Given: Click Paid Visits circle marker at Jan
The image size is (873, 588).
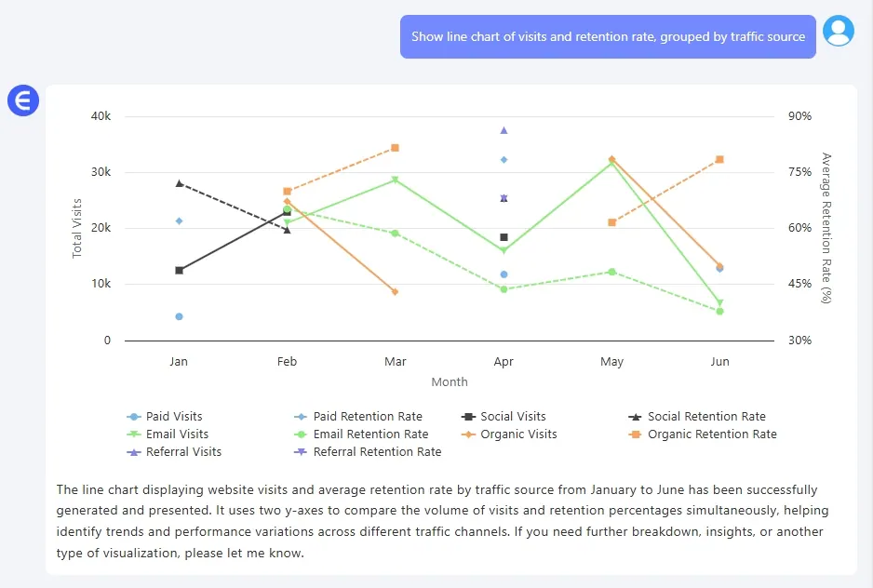Looking at the screenshot, I should (179, 316).
